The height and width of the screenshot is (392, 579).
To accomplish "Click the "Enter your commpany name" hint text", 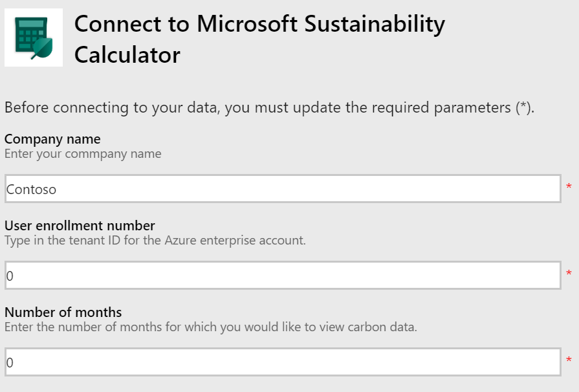I will pyautogui.click(x=83, y=154).
